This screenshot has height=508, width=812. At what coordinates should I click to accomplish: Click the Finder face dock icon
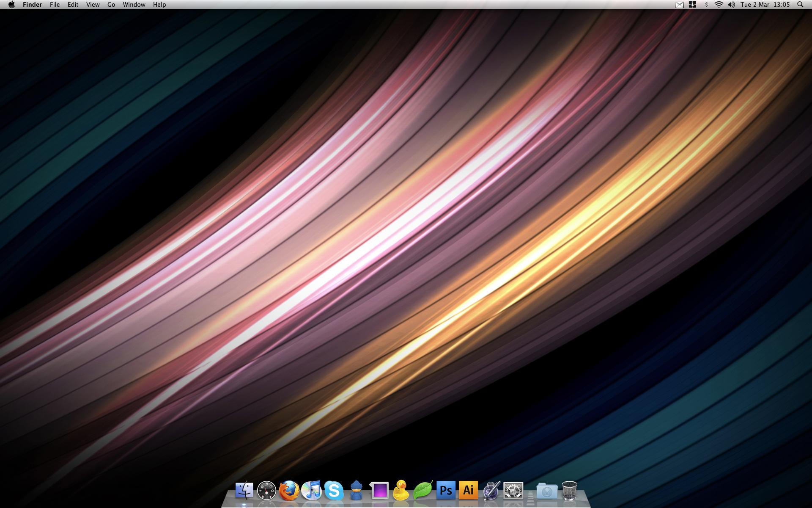pos(244,491)
